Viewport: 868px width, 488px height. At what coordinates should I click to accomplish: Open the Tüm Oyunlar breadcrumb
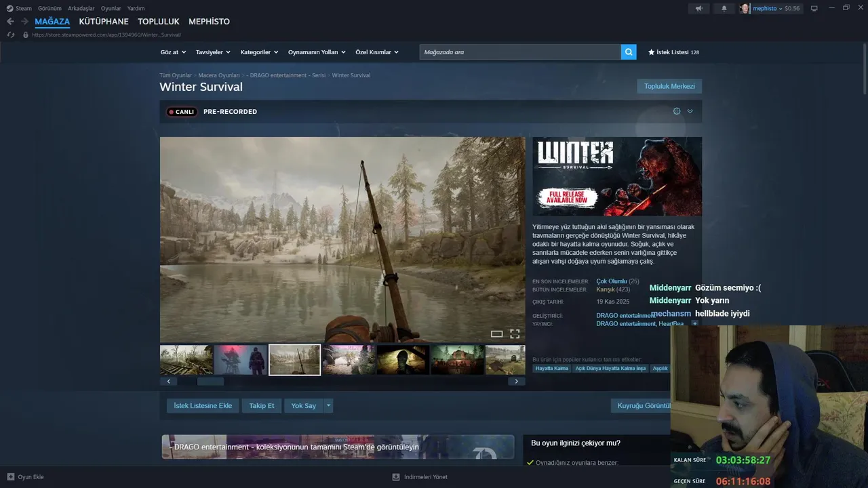[x=176, y=75]
